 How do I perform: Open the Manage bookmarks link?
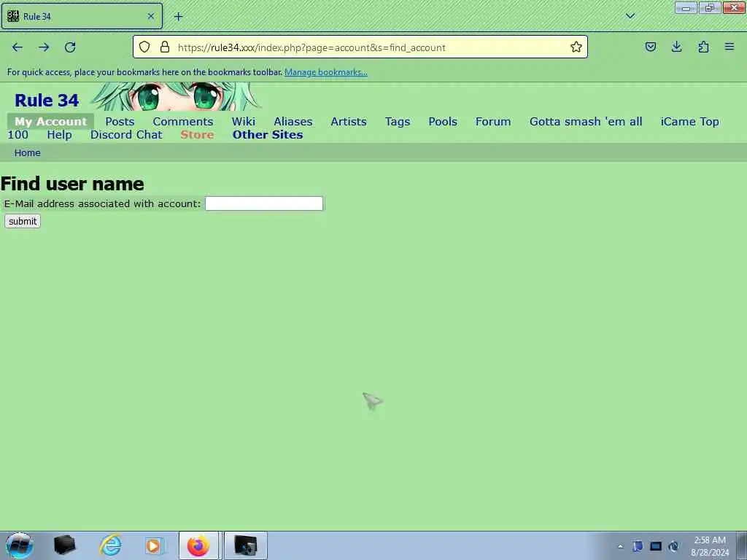[326, 72]
